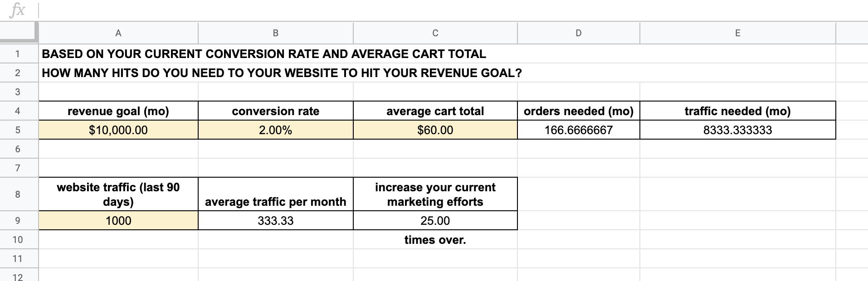Select row 8 header

click(x=18, y=194)
